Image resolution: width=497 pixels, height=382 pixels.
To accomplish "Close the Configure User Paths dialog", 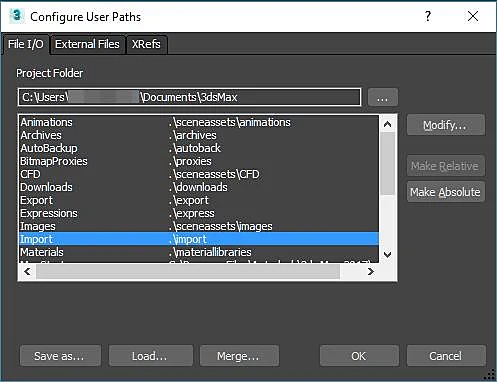I will (x=473, y=16).
